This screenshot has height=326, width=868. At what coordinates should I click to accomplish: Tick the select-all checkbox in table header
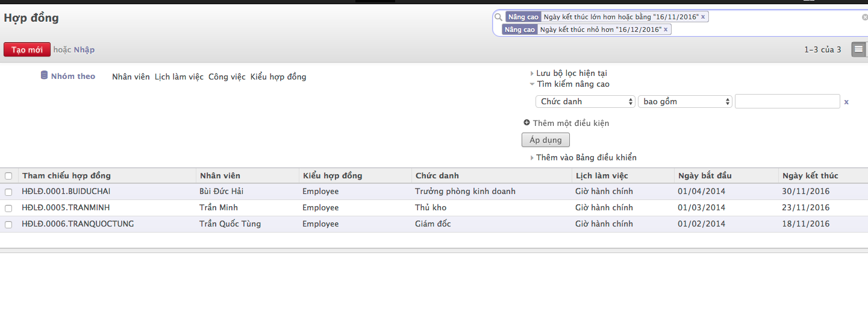(x=8, y=176)
